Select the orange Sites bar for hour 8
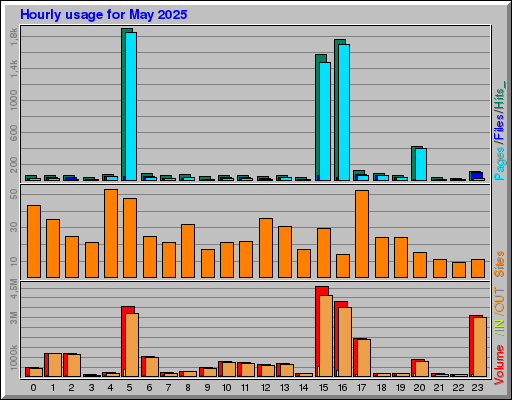The height and width of the screenshot is (400, 512). [188, 251]
